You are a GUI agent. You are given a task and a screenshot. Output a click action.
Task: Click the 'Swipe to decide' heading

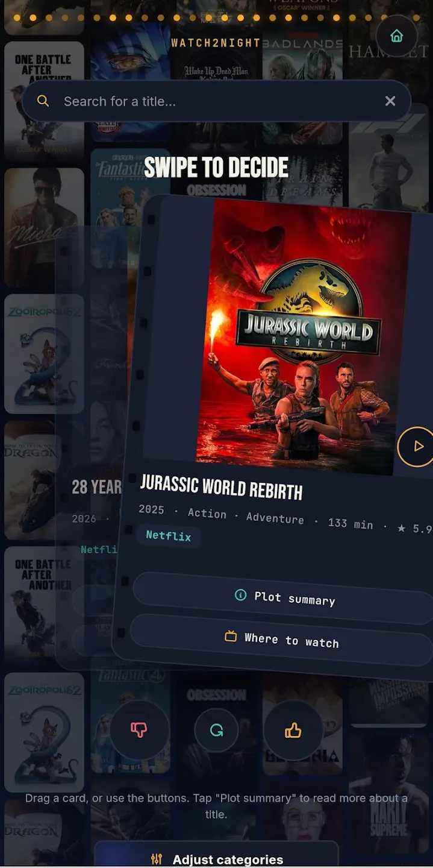pos(216,168)
